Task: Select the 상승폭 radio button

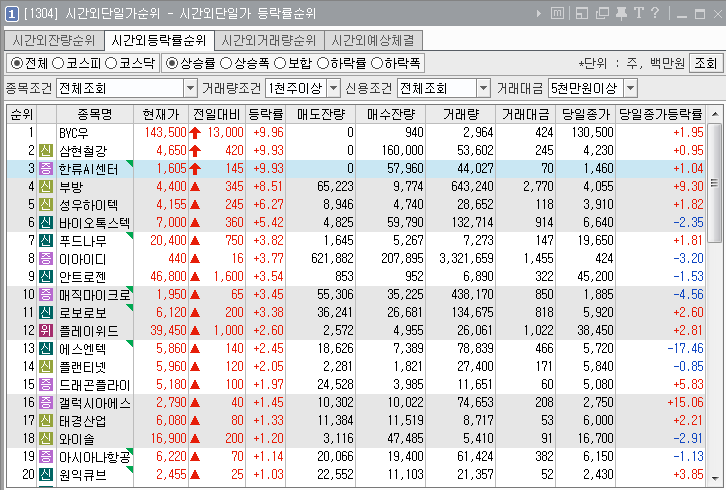Action: (x=225, y=63)
